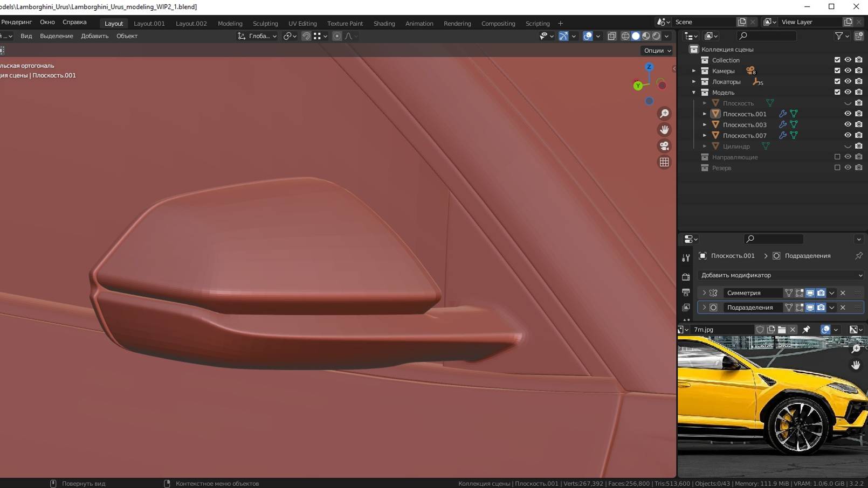Viewport: 868px width, 488px height.
Task: Open the outliner filter funnel icon
Action: (x=839, y=36)
